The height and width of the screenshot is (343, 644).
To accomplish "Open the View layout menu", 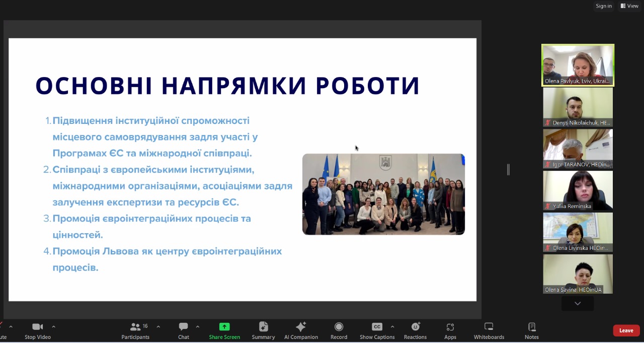I will (629, 6).
